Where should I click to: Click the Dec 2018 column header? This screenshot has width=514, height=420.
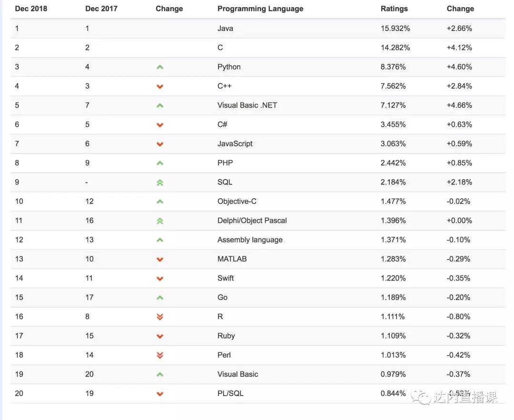tap(31, 9)
